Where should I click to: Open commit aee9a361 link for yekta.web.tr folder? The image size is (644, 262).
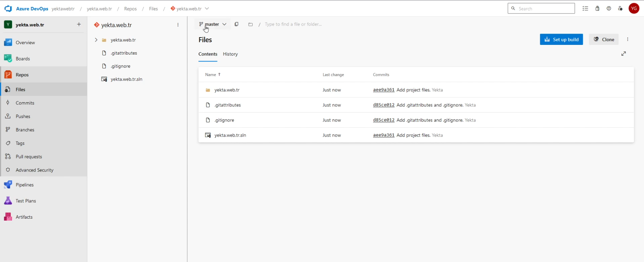point(383,90)
